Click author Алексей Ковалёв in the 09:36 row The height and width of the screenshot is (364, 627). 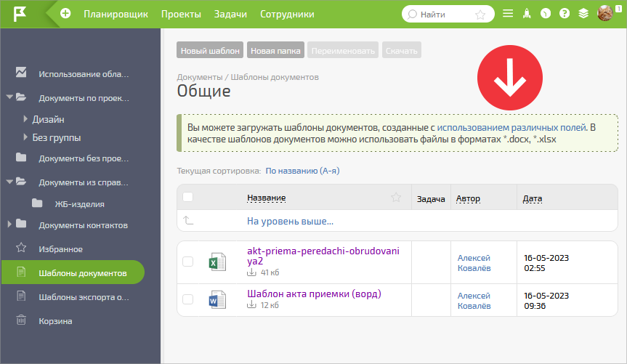pos(474,300)
